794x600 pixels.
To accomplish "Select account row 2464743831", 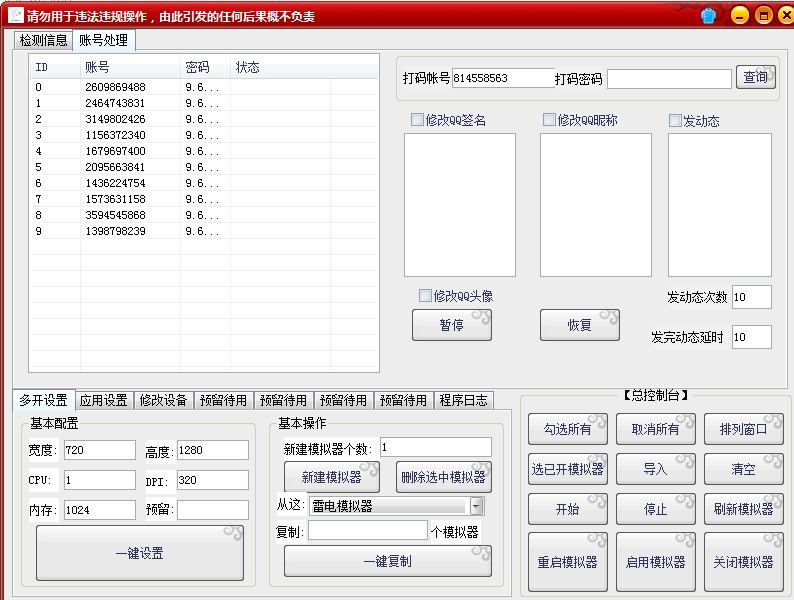I will click(x=204, y=103).
